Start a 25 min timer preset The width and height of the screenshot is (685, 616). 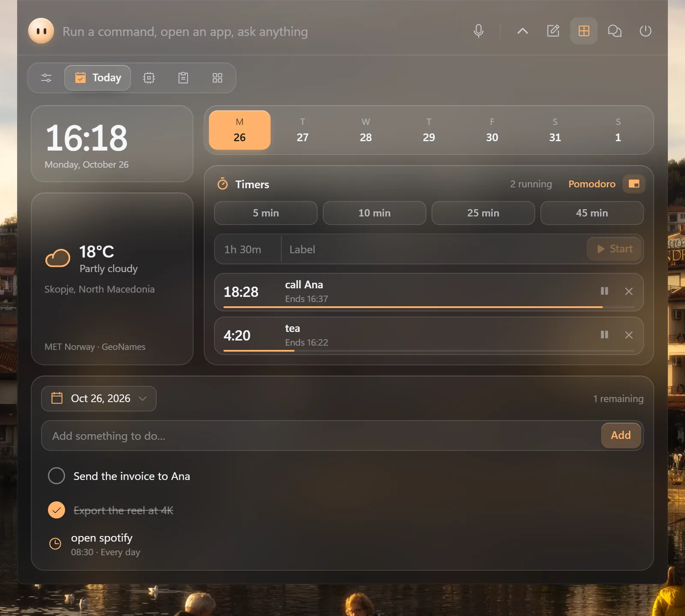tap(483, 213)
